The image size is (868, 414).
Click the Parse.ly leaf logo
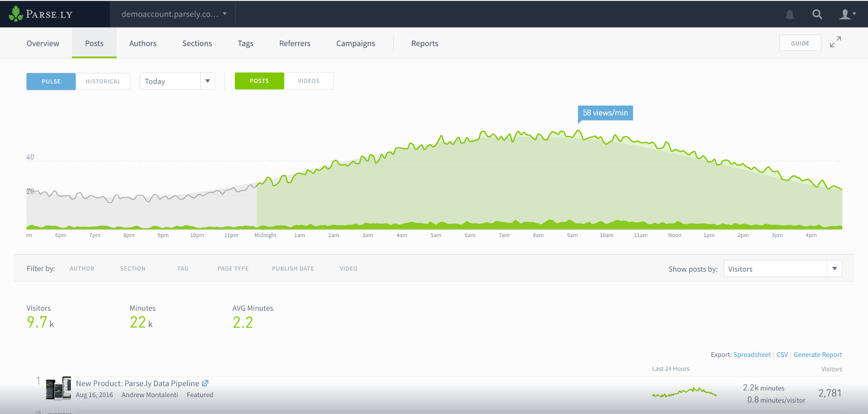point(16,14)
